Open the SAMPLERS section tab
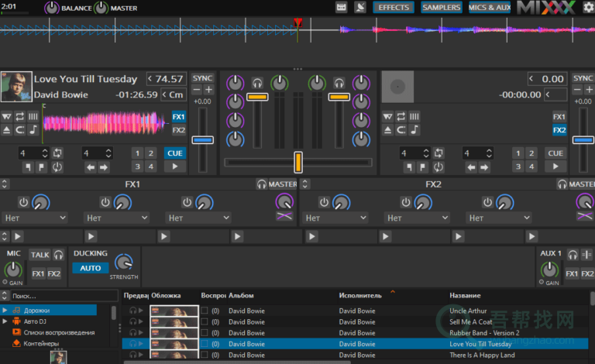Image resolution: width=595 pixels, height=364 pixels. [x=441, y=8]
